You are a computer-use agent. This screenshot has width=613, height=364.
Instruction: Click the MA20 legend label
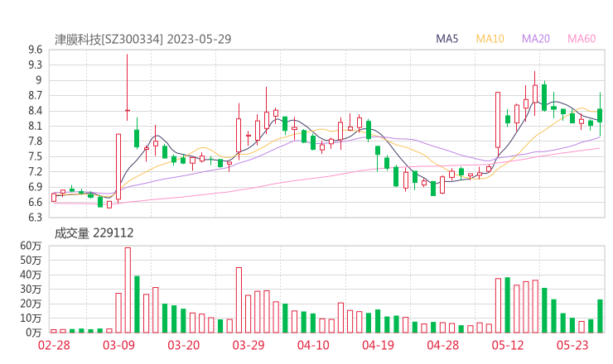click(536, 39)
